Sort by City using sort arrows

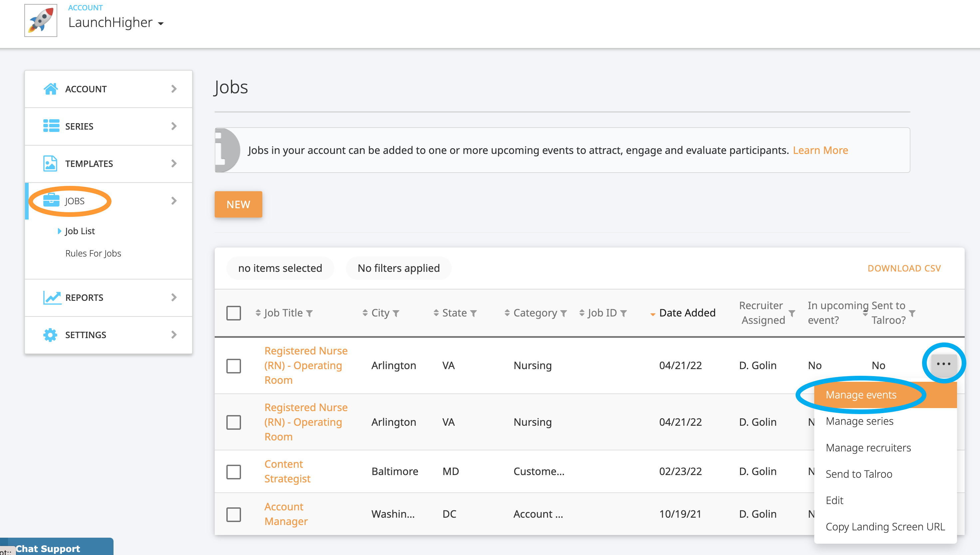(x=365, y=313)
